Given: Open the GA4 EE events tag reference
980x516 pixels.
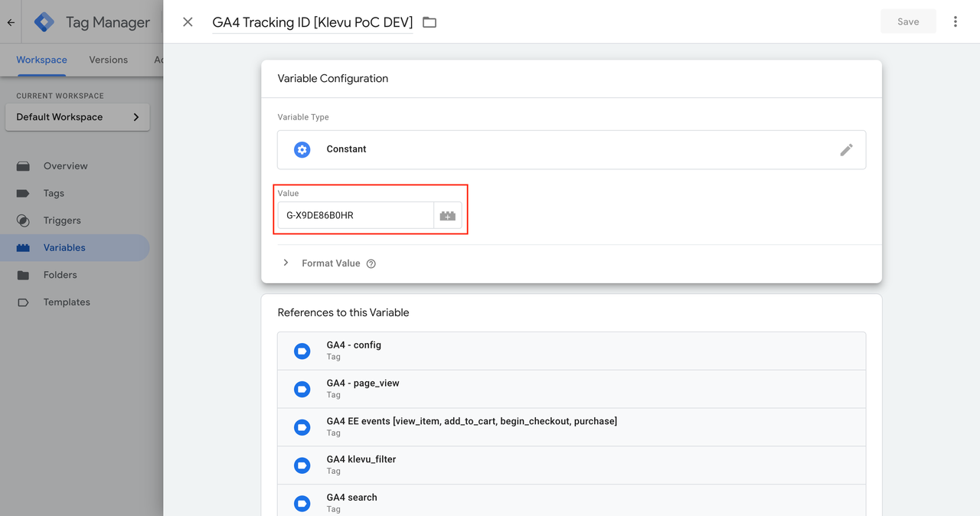Looking at the screenshot, I should tap(571, 427).
